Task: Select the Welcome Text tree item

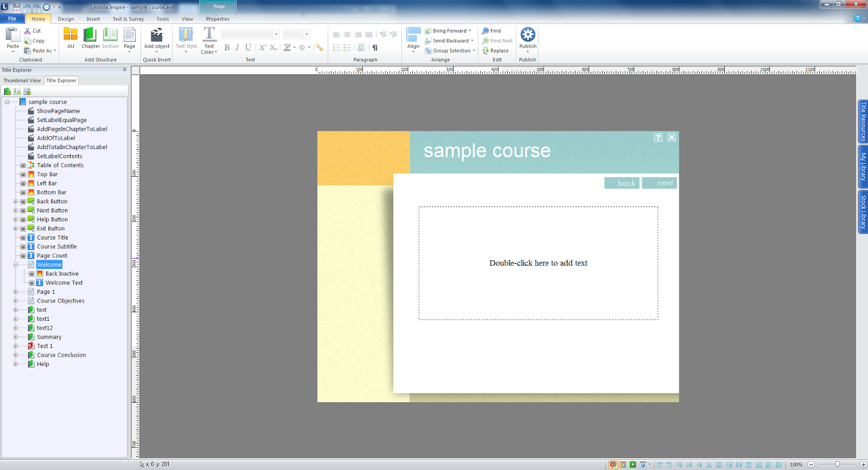Action: pos(64,283)
